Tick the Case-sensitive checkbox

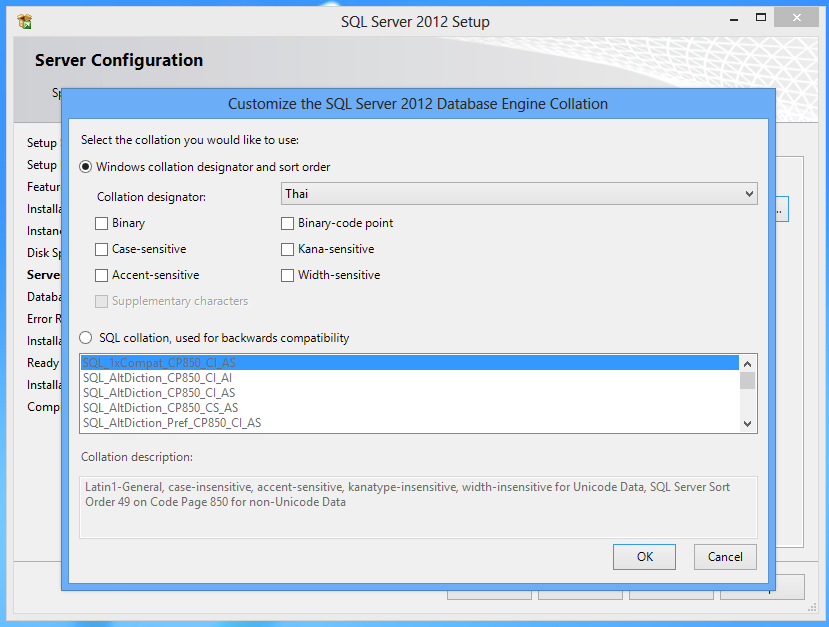click(x=101, y=249)
